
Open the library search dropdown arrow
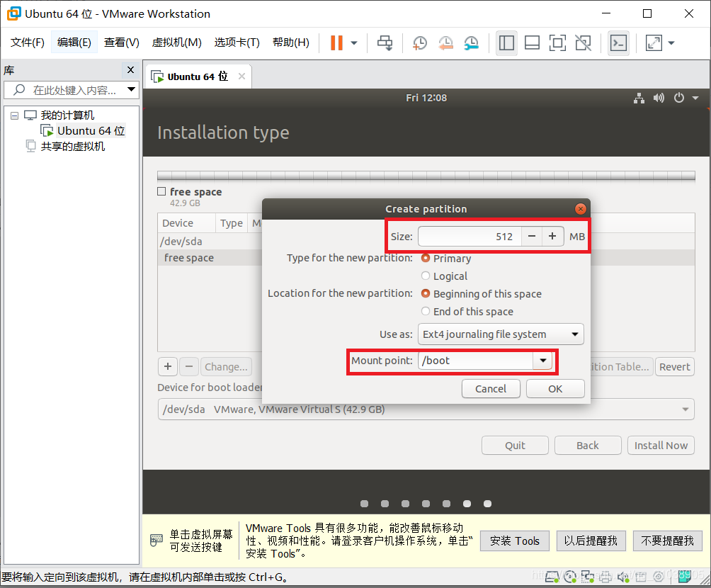(131, 89)
